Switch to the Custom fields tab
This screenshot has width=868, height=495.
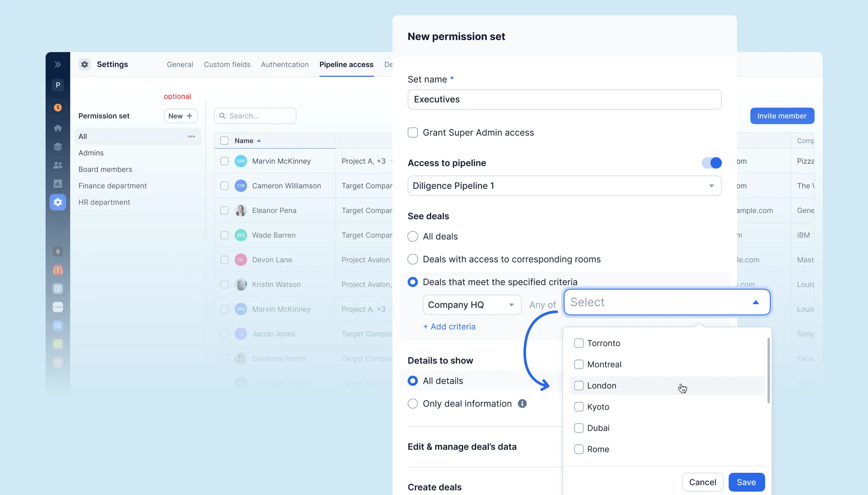tap(227, 64)
